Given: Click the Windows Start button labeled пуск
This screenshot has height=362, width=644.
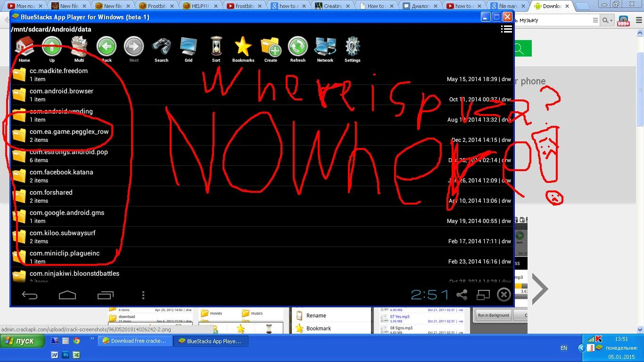Looking at the screenshot, I should point(23,341).
